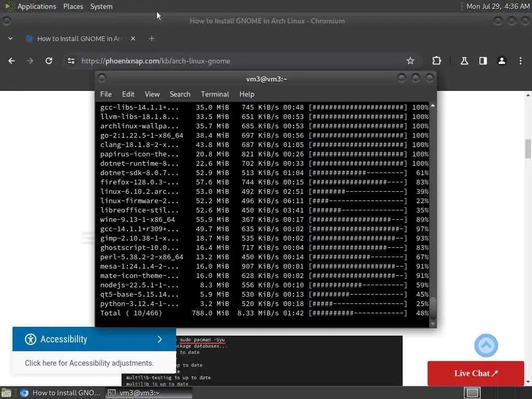The image size is (532, 399).
Task: Open Chrome Labs flask icon
Action: [x=464, y=61]
